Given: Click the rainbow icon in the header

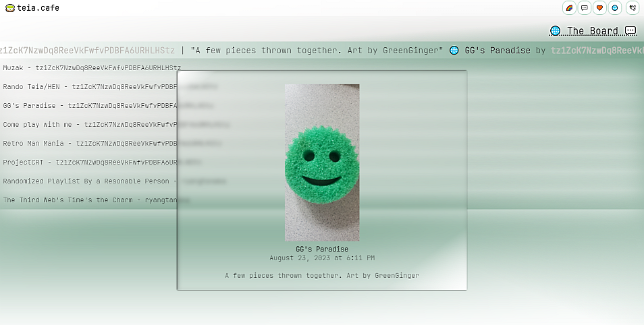Looking at the screenshot, I should [569, 8].
